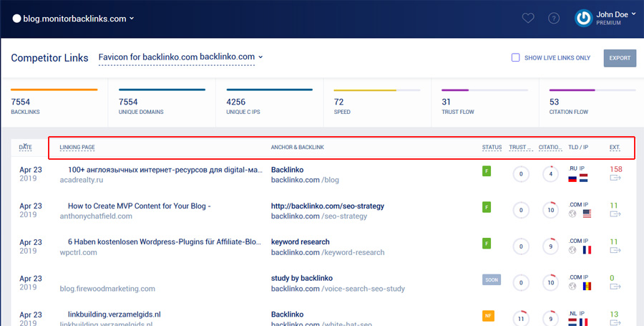Viewport: 644px width, 326px height.
Task: Enable Show Live Links Only checkbox
Action: click(x=515, y=57)
